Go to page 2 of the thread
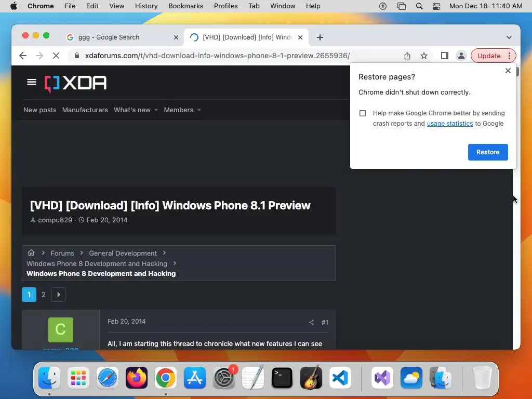The image size is (532, 399). [44, 295]
